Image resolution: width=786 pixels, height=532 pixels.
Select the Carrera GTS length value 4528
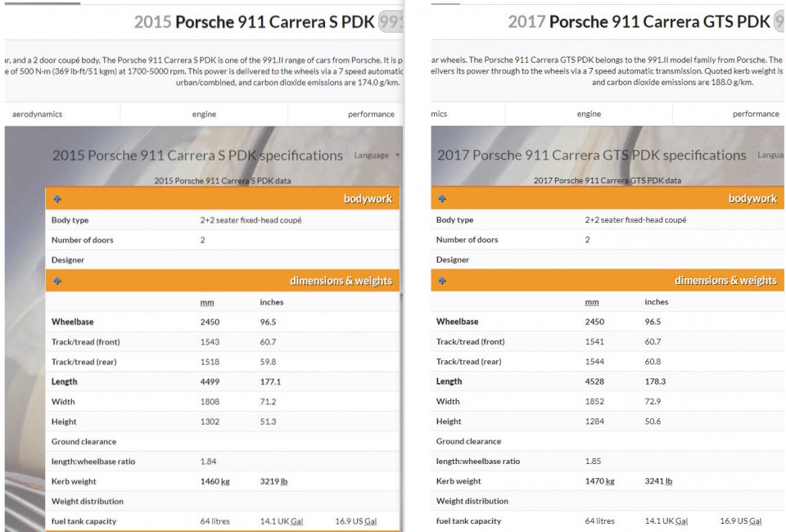click(x=594, y=381)
